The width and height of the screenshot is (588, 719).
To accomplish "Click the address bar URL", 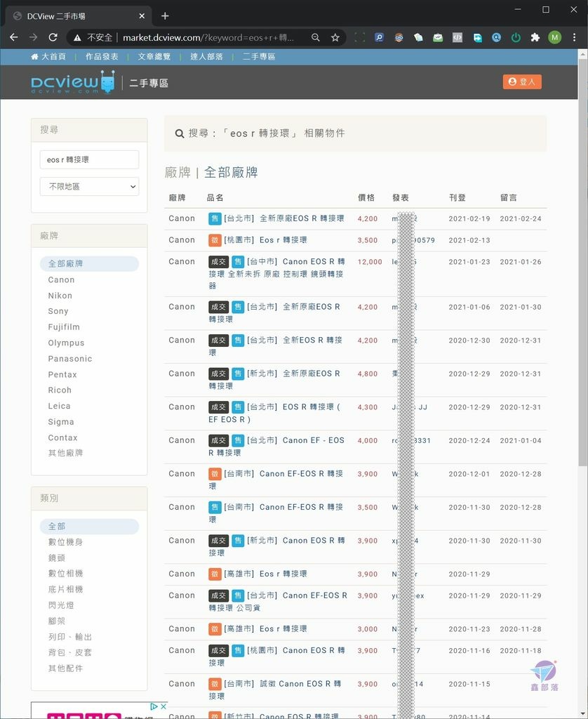I will click(208, 38).
